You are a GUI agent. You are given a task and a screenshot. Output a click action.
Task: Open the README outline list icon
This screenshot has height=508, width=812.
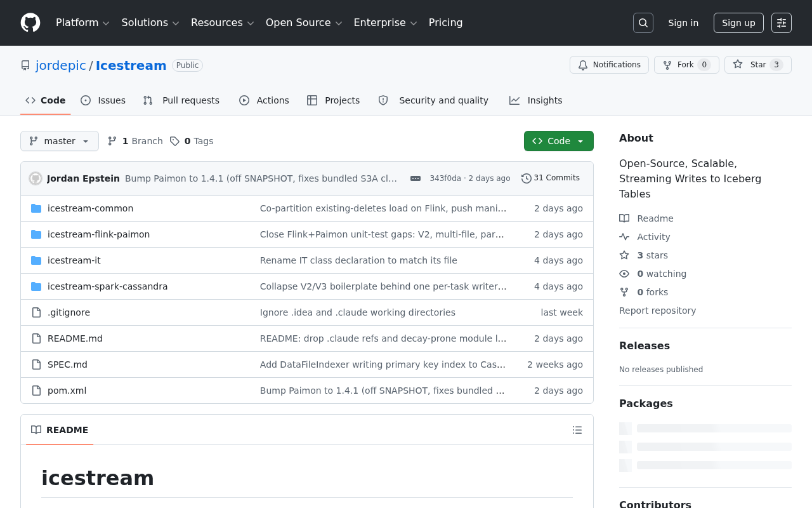pos(577,430)
